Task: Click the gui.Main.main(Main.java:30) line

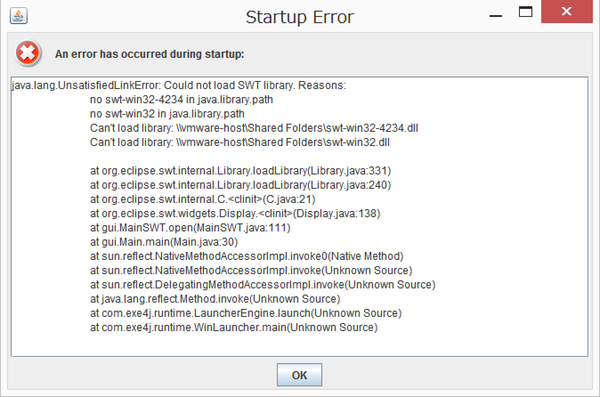Action: pos(164,242)
